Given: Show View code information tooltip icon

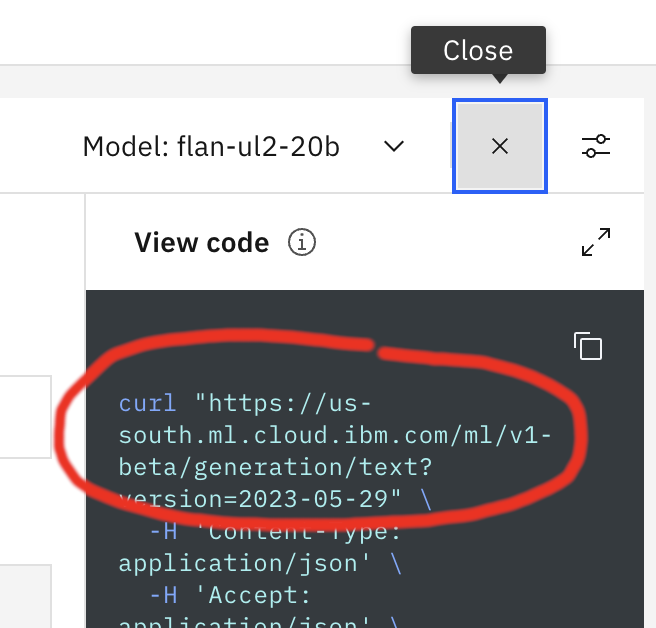Looking at the screenshot, I should (x=302, y=242).
